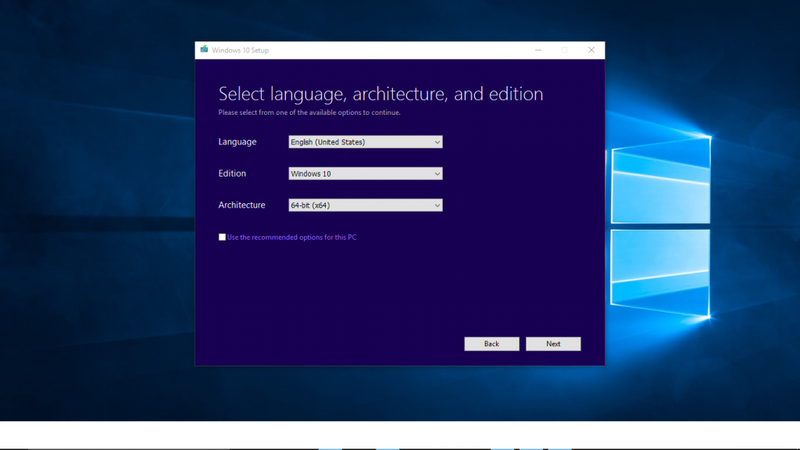This screenshot has width=800, height=450.
Task: Click the 'Select language, architecture, and edition' heading
Action: coord(381,94)
